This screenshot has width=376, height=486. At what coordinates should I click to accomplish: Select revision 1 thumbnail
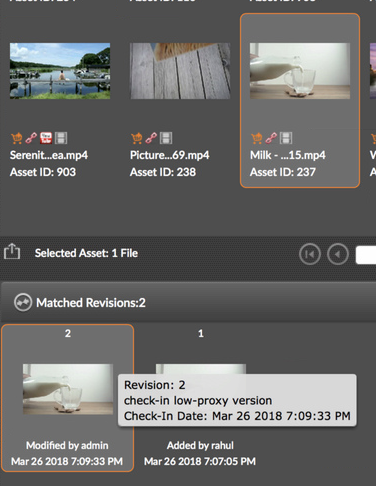[201, 369]
